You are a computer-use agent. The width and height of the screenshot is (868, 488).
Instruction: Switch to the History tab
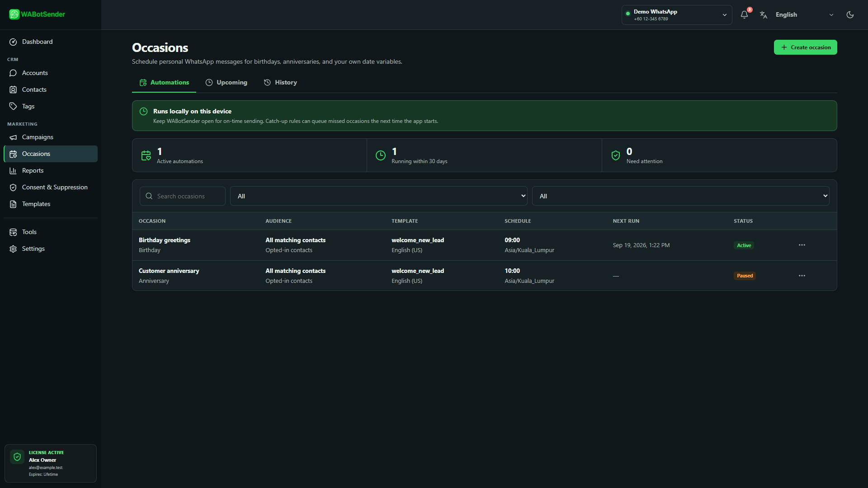pyautogui.click(x=280, y=83)
